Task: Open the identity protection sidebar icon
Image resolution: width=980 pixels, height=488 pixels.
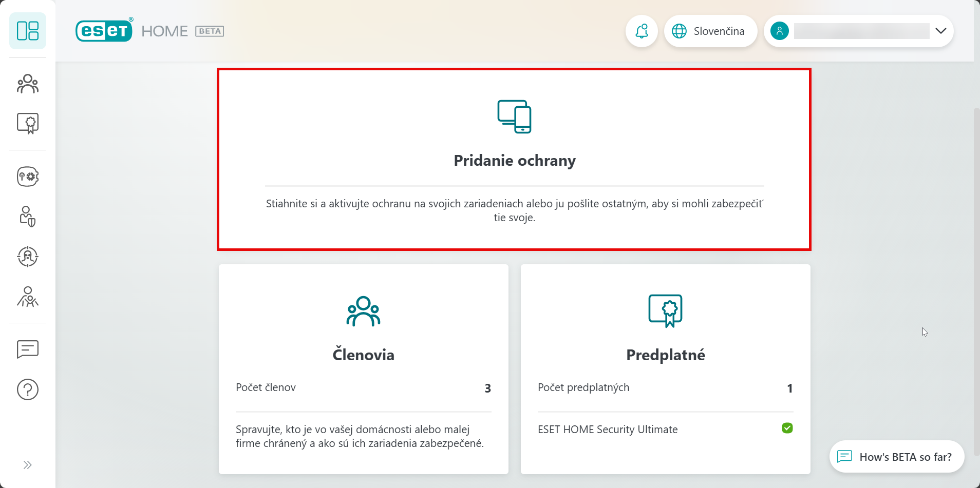Action: pyautogui.click(x=28, y=217)
